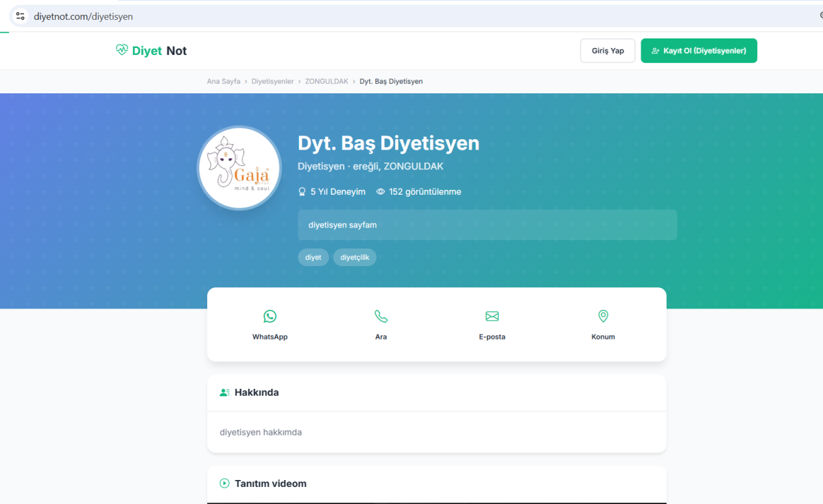
Task: Click the Diyet Not heart logo icon
Action: tap(122, 50)
